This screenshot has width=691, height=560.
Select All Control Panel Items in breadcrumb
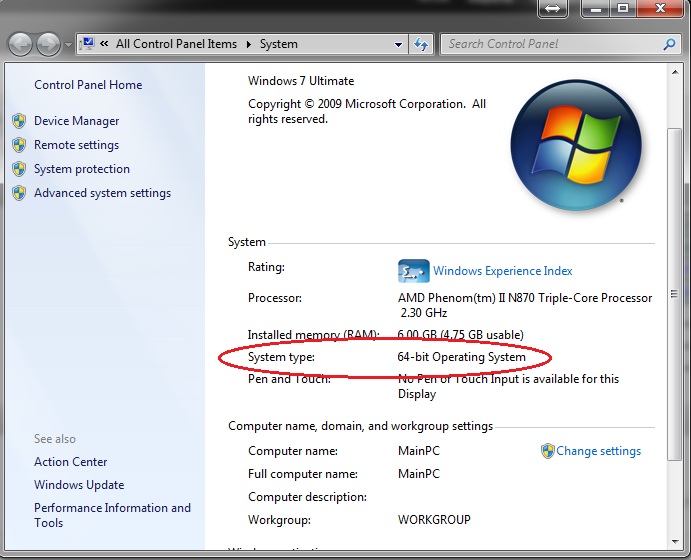coord(176,44)
